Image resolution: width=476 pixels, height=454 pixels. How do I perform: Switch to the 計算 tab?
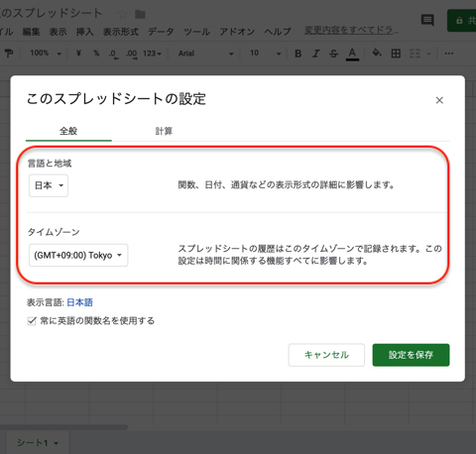tap(164, 131)
